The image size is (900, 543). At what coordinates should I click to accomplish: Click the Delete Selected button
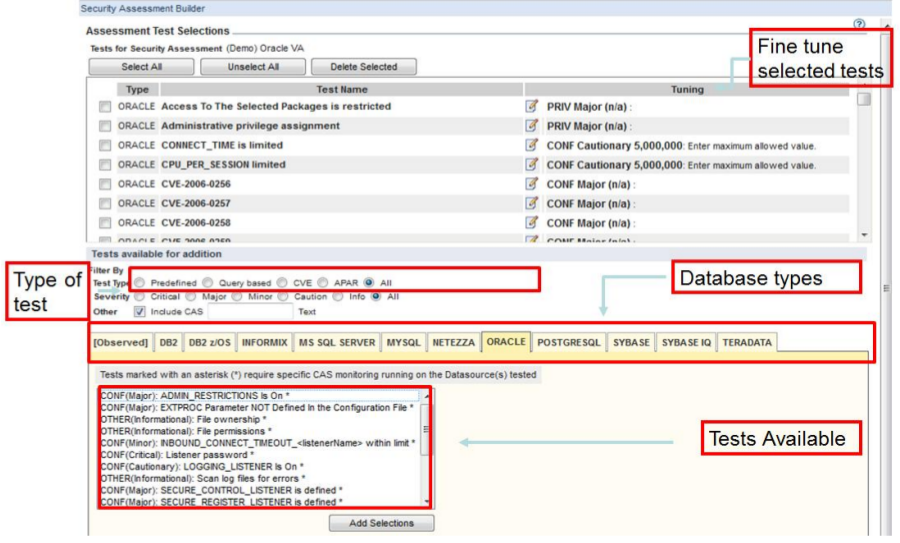coord(363,67)
